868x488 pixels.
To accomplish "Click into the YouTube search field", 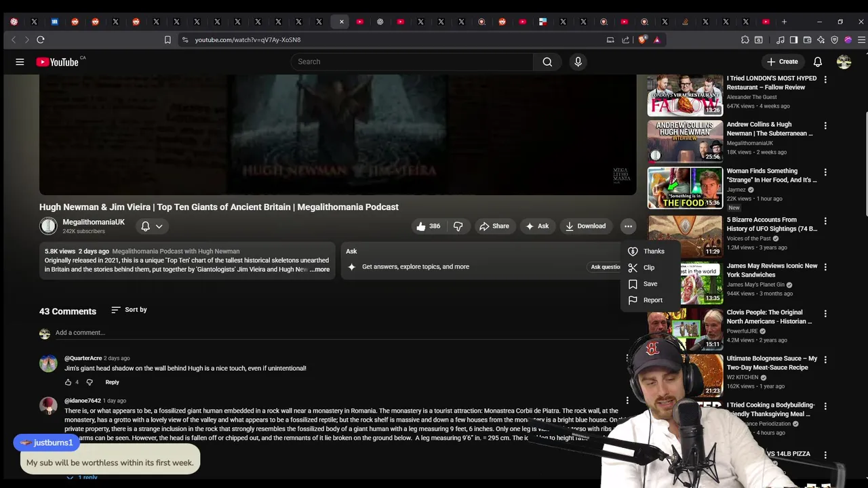I will [412, 62].
